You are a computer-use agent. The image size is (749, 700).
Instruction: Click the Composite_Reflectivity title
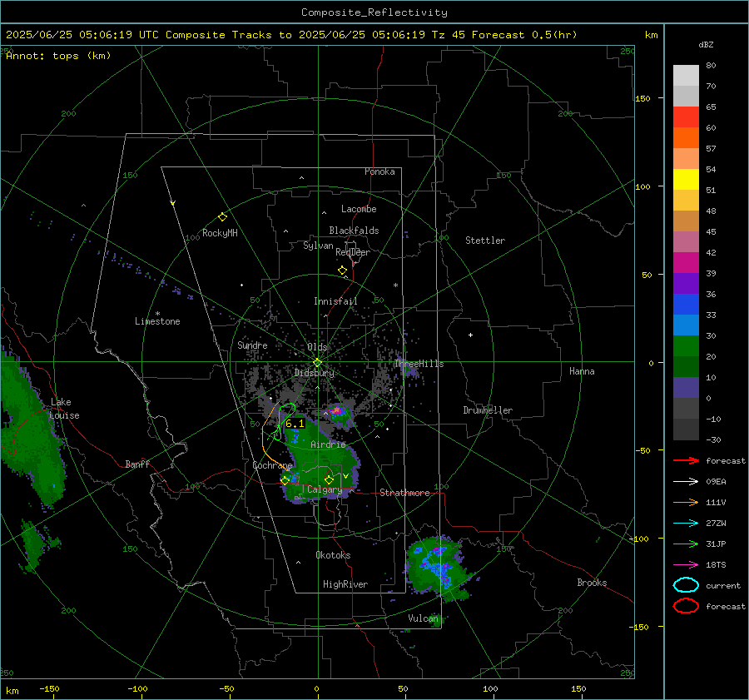coord(374,12)
